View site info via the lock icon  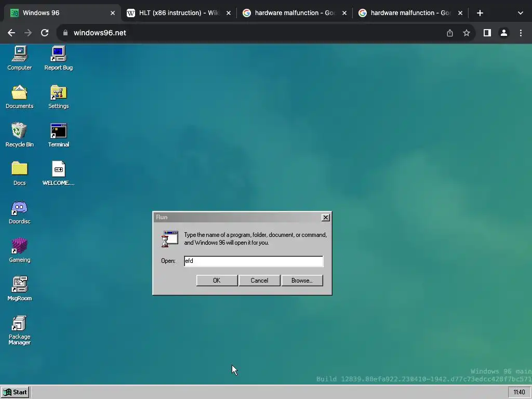pos(65,33)
